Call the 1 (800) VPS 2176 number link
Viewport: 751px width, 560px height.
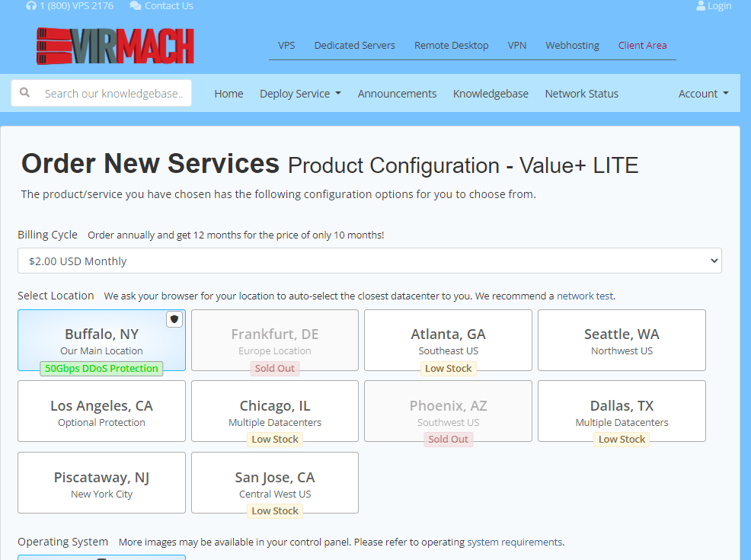(77, 6)
